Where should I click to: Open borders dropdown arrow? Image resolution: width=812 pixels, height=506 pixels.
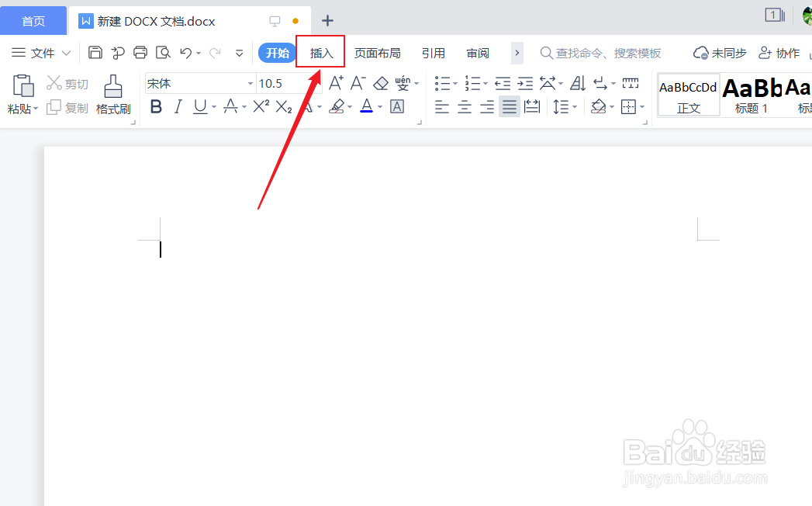click(642, 107)
